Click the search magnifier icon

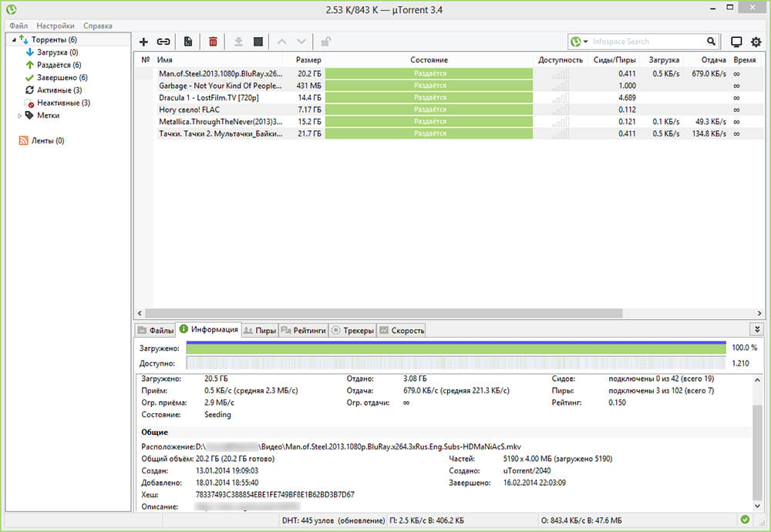[711, 42]
